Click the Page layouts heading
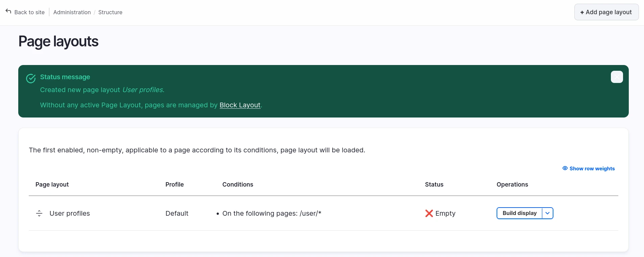This screenshot has width=644, height=257. (x=58, y=42)
